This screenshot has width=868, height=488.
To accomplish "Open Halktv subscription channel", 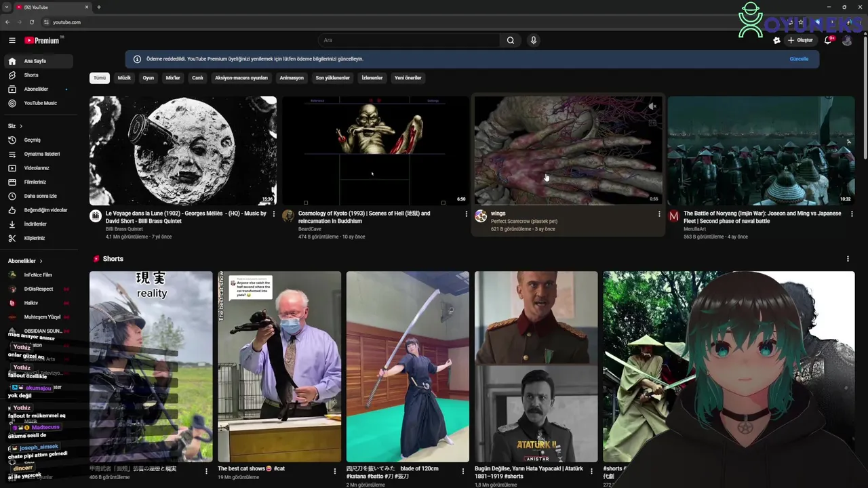I will click(37, 303).
